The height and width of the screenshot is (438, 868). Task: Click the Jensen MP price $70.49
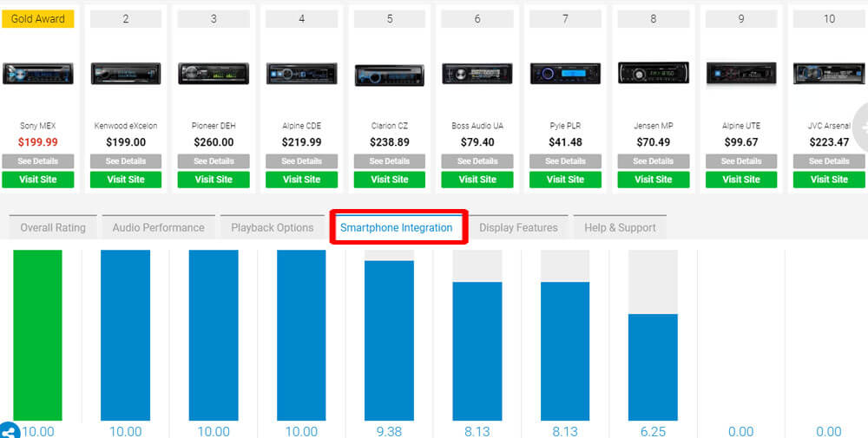654,142
